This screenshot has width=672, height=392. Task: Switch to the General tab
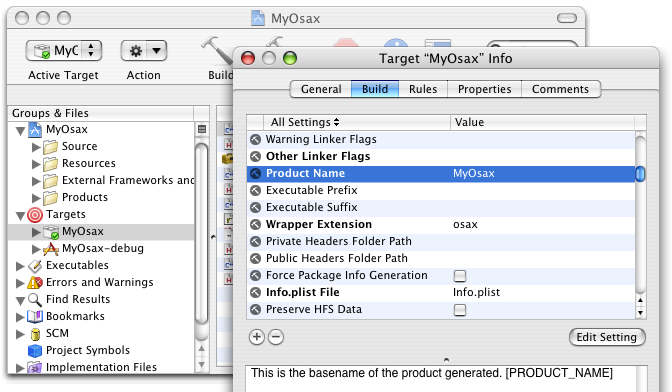[x=321, y=89]
